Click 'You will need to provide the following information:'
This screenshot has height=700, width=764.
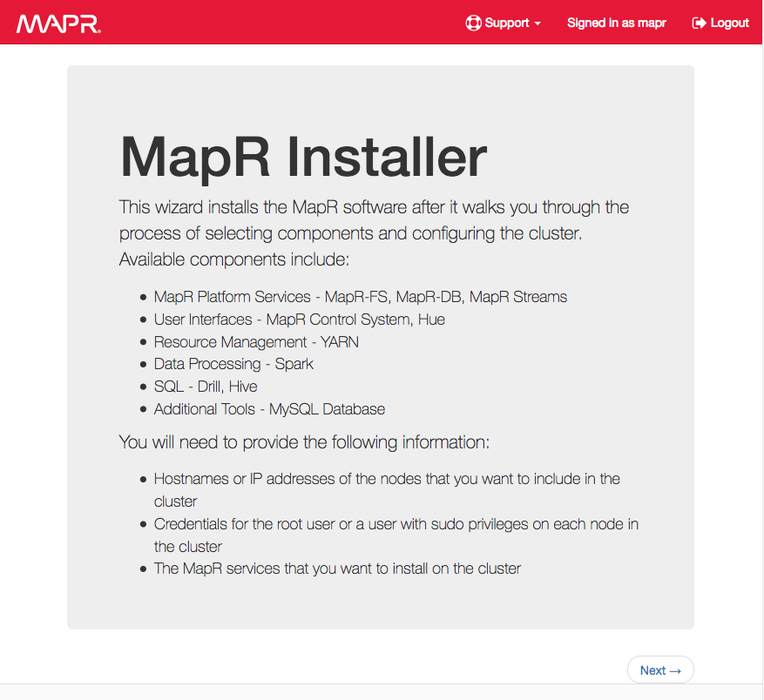pos(304,442)
